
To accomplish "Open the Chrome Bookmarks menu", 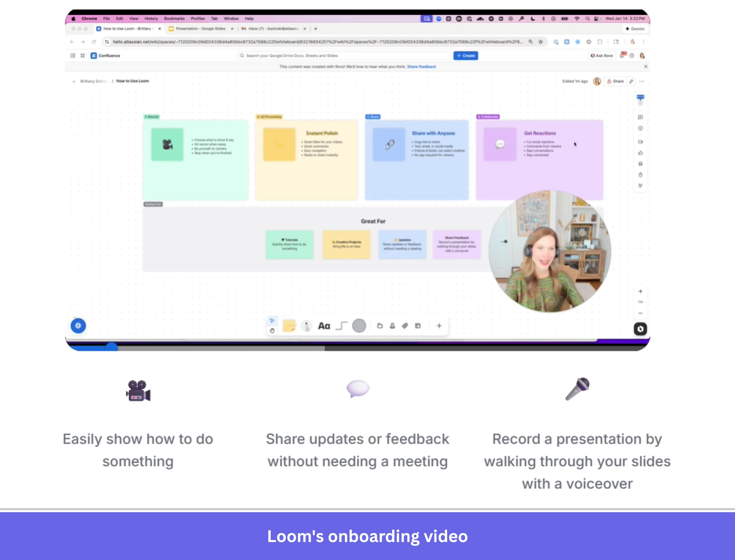I will (174, 18).
